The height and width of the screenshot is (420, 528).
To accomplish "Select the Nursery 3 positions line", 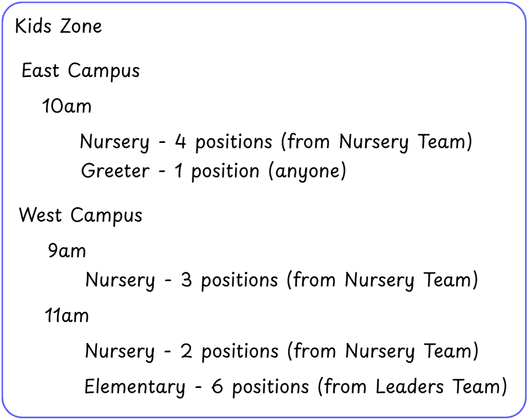I will click(281, 280).
